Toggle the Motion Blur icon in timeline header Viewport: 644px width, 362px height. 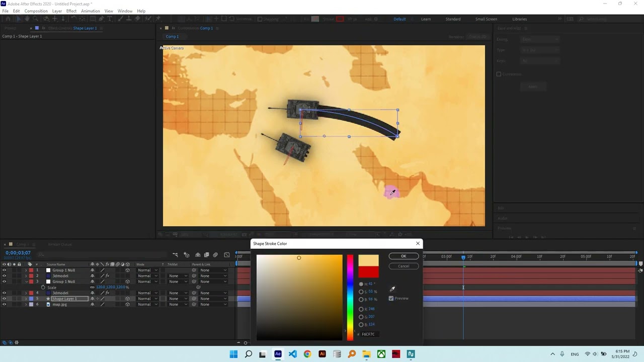(x=215, y=255)
